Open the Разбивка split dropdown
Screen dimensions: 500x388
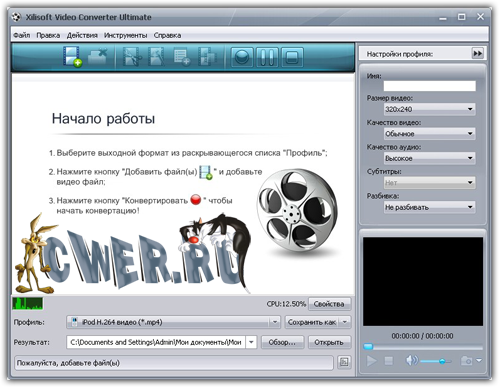(x=429, y=207)
